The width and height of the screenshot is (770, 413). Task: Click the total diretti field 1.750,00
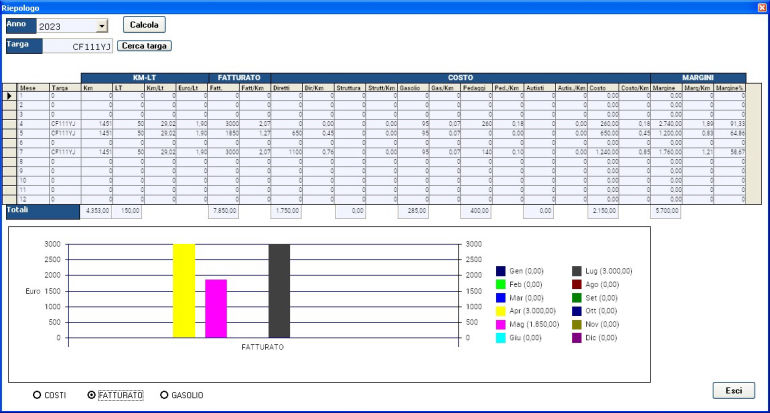[286, 211]
